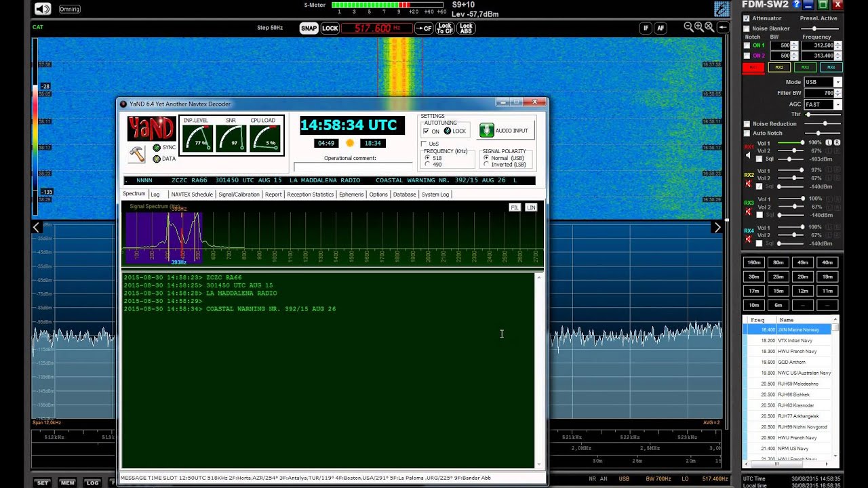Switch spectrum to AF view
The height and width of the screenshot is (488, 868).
click(x=660, y=28)
